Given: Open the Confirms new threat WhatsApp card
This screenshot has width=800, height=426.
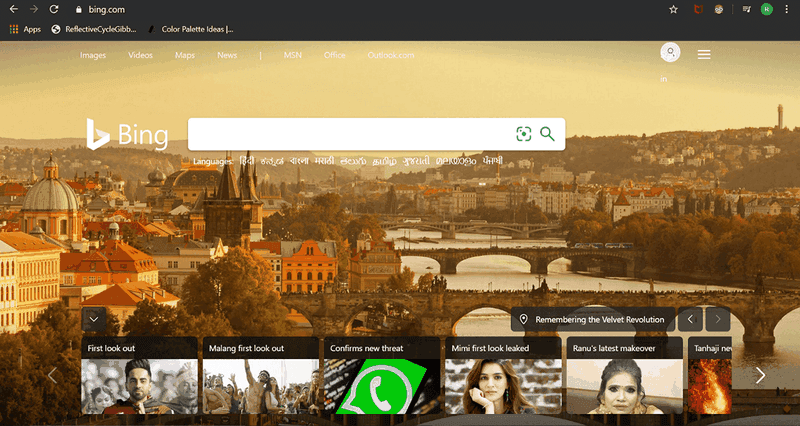Looking at the screenshot, I should pos(382,375).
